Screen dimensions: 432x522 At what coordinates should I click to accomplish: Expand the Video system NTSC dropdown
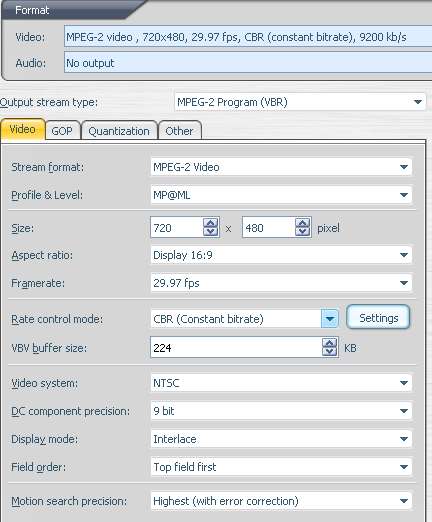click(281, 383)
